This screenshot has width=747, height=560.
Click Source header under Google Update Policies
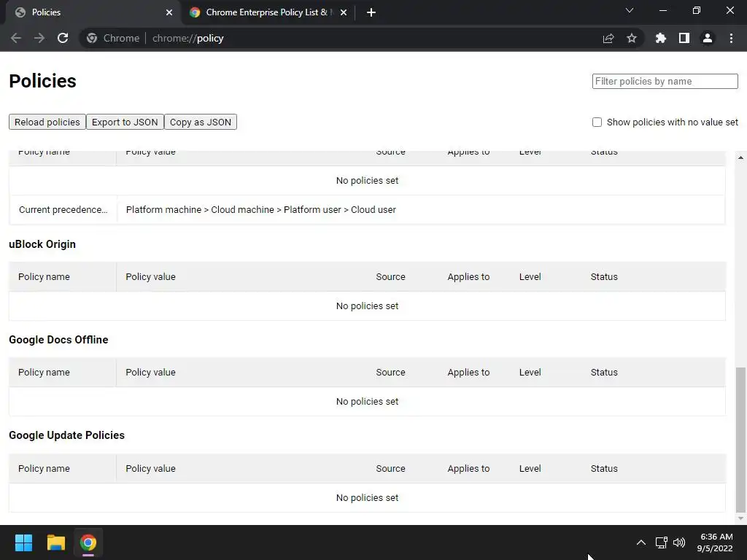(x=391, y=469)
